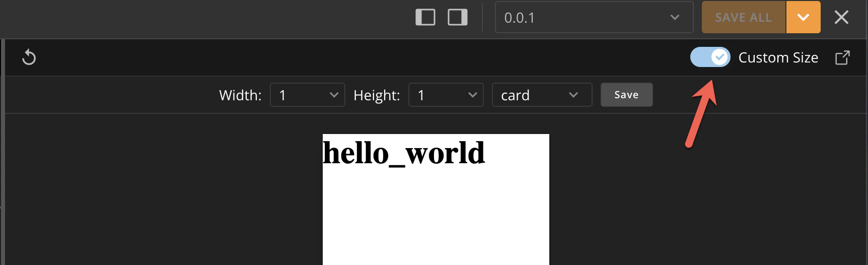The width and height of the screenshot is (868, 265).
Task: Click the Width: label
Action: [x=240, y=95]
